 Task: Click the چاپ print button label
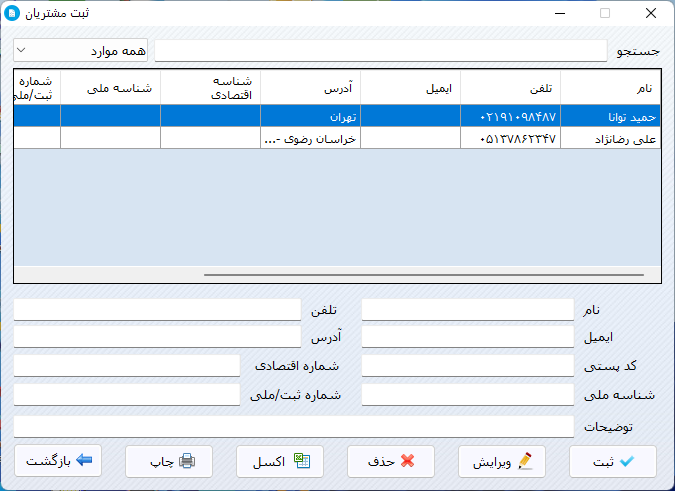coord(162,462)
